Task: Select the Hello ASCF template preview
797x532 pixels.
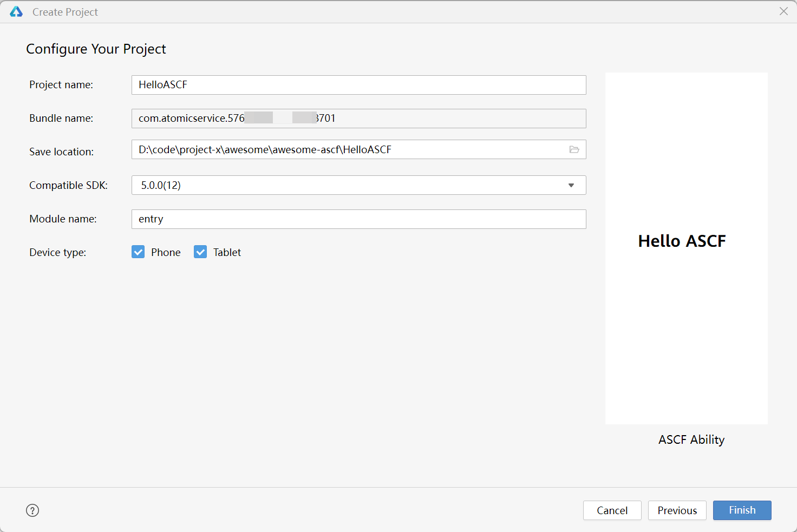Action: click(x=686, y=248)
